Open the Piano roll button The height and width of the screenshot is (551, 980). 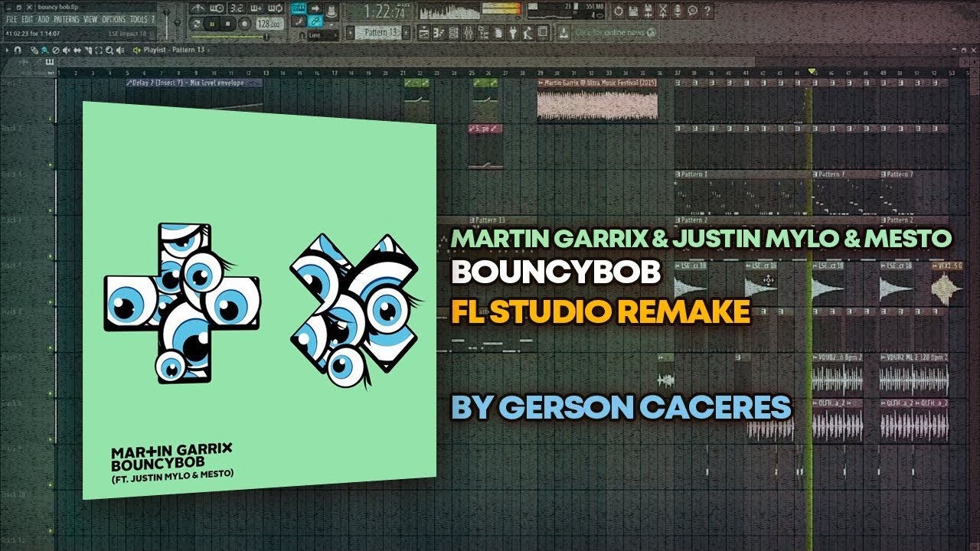439,32
